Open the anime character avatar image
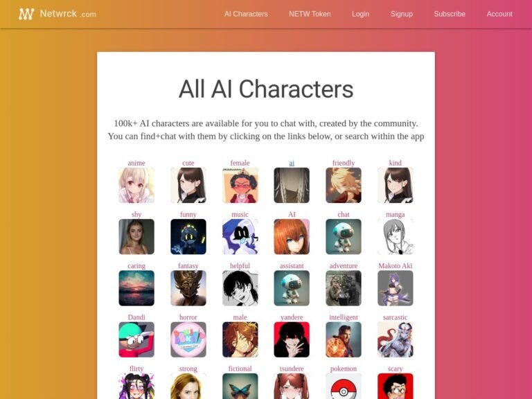Viewport: 532px width, 399px height. click(x=136, y=185)
